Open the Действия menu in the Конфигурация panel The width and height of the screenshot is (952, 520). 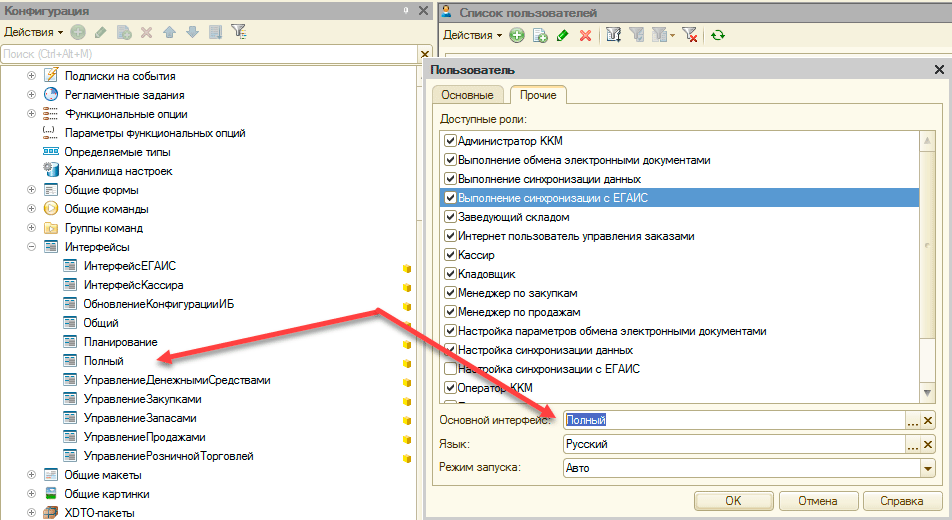(33, 32)
